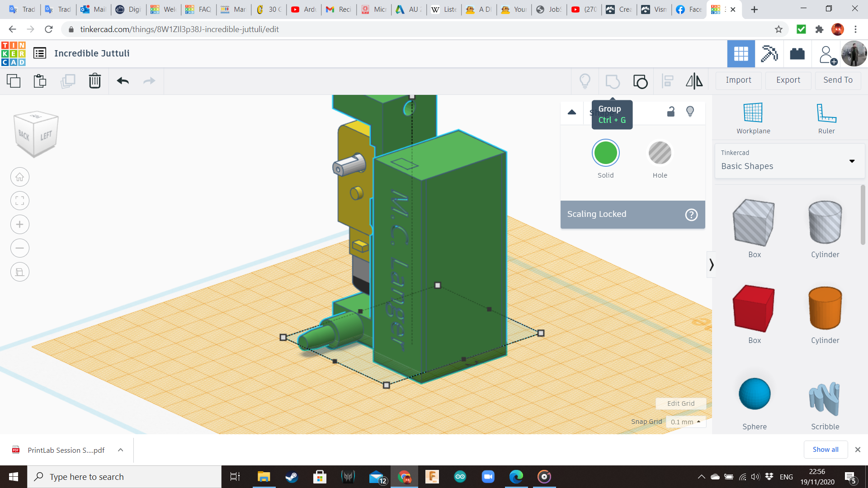Click the Align tool icon
The height and width of the screenshot is (488, 868).
(x=667, y=81)
